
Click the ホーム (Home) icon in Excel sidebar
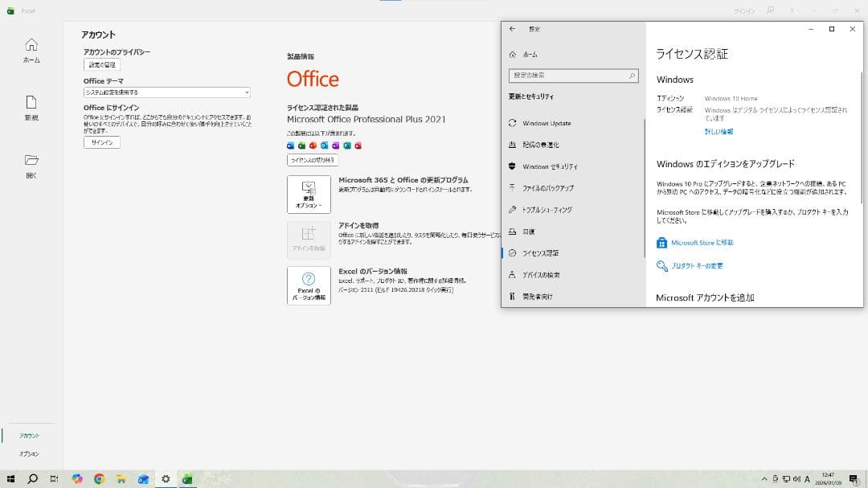(x=31, y=45)
